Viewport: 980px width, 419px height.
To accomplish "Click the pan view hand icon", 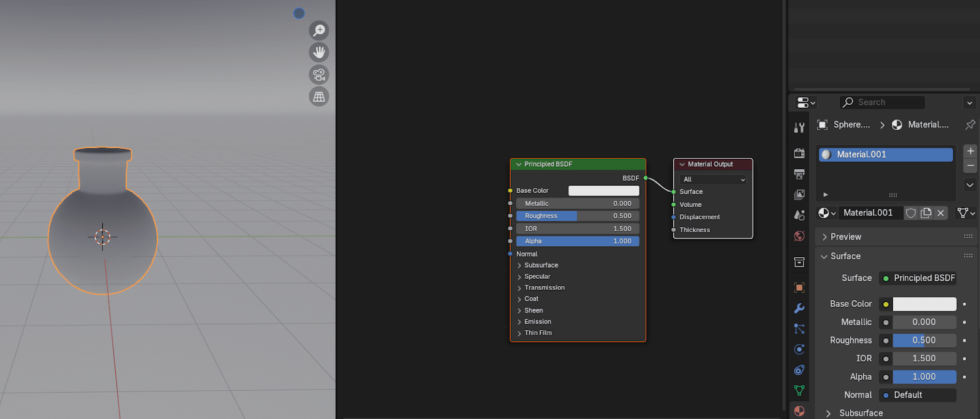I will 319,53.
